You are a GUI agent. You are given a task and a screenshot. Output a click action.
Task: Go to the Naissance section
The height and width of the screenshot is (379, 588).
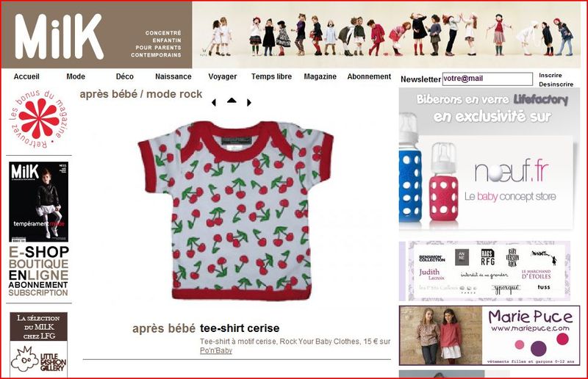(173, 76)
